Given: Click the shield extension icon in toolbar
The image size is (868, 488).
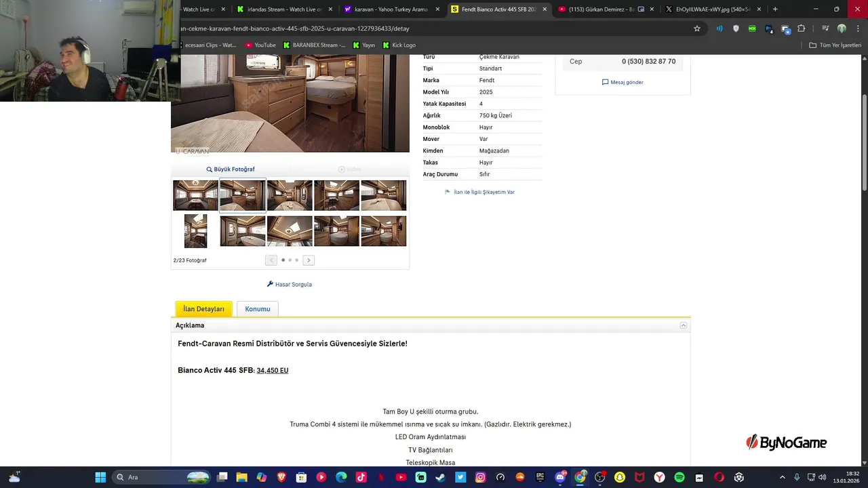Looking at the screenshot, I should coord(736,28).
